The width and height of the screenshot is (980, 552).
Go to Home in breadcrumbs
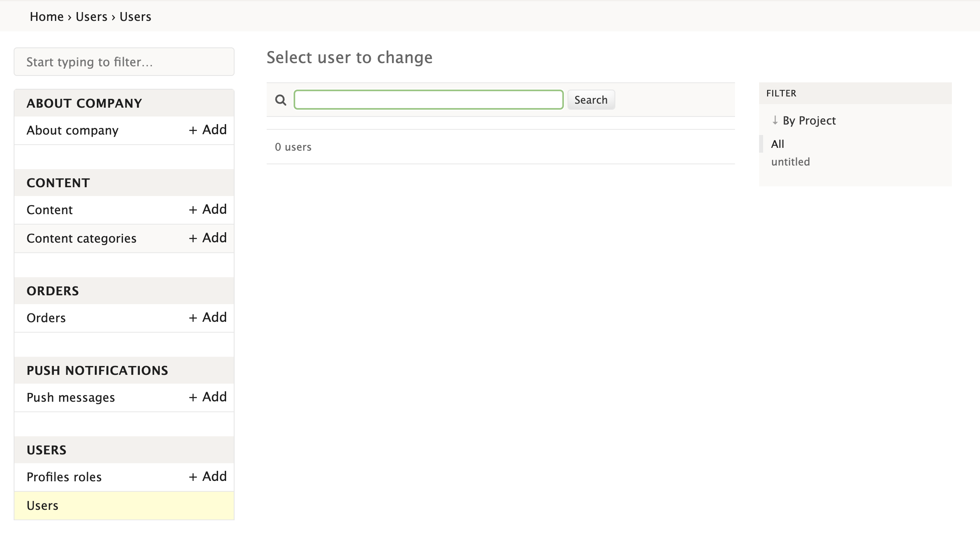coord(47,17)
